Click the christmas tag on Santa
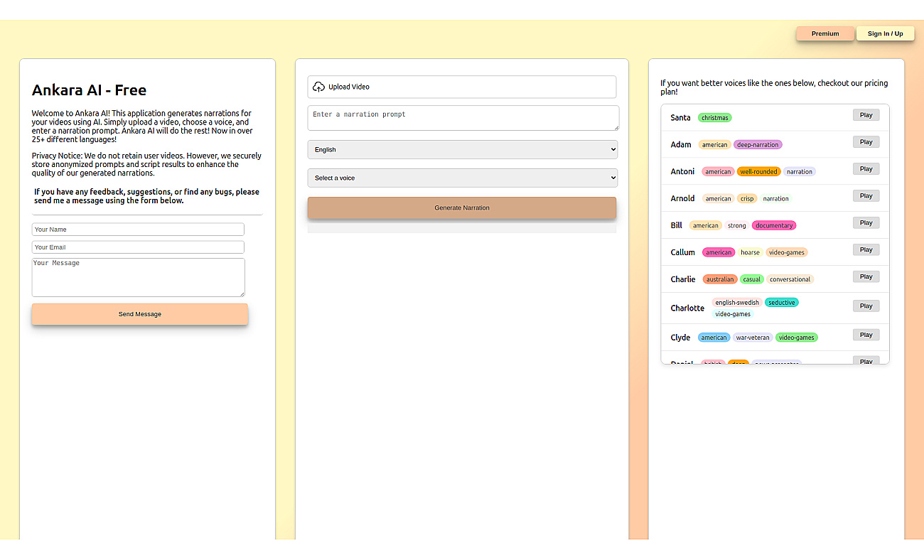 714,118
